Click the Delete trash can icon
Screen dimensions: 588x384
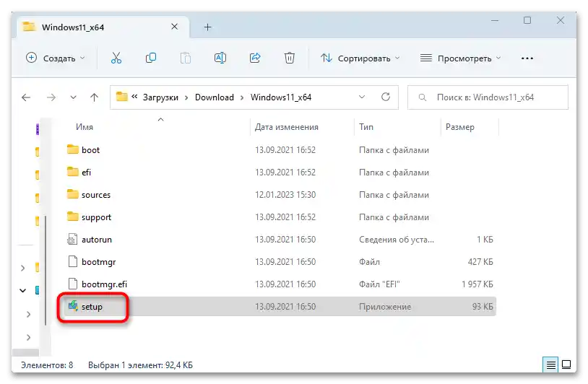[290, 58]
